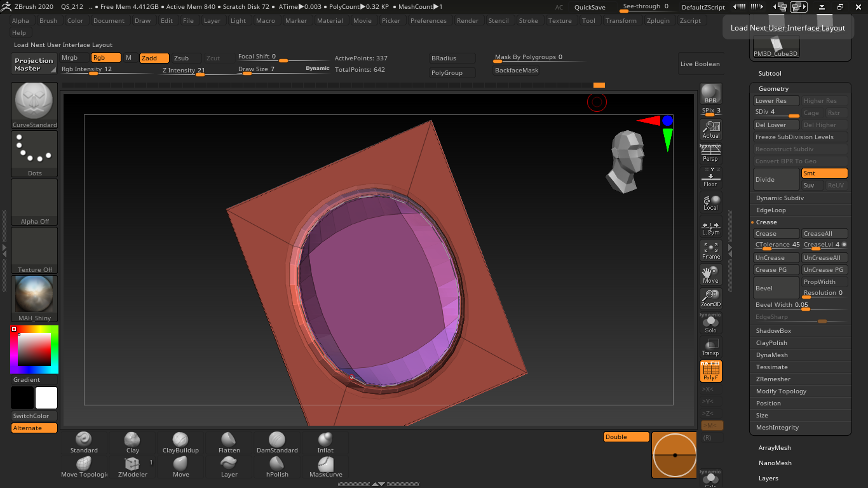This screenshot has height=488, width=868.
Task: Click the Divide button
Action: (776, 179)
